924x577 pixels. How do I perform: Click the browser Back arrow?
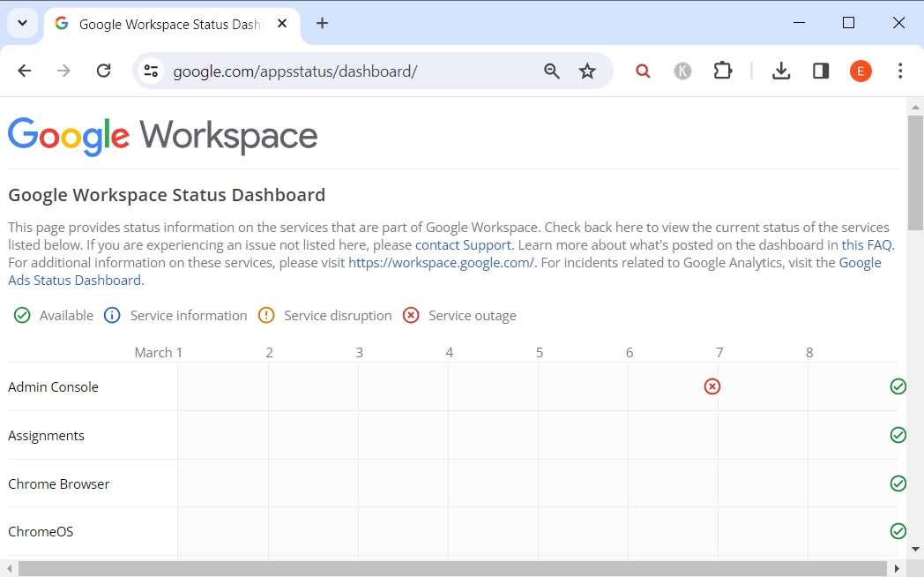24,71
